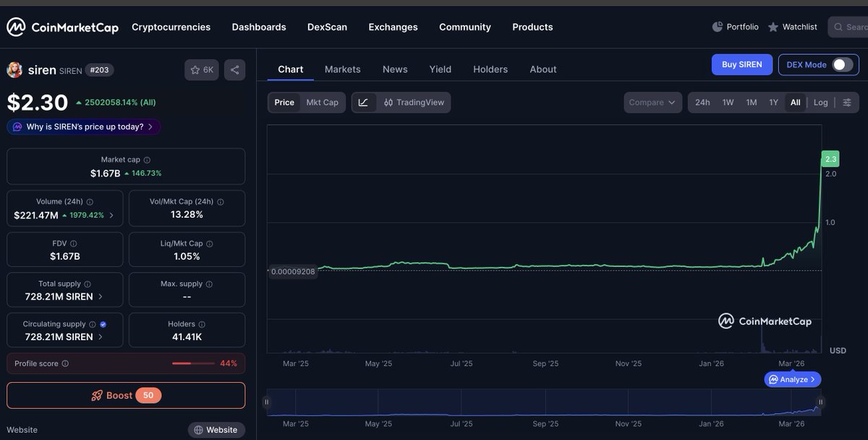Viewport: 868px width, 440px height.
Task: Click Circulating supply info icon
Action: pos(93,324)
